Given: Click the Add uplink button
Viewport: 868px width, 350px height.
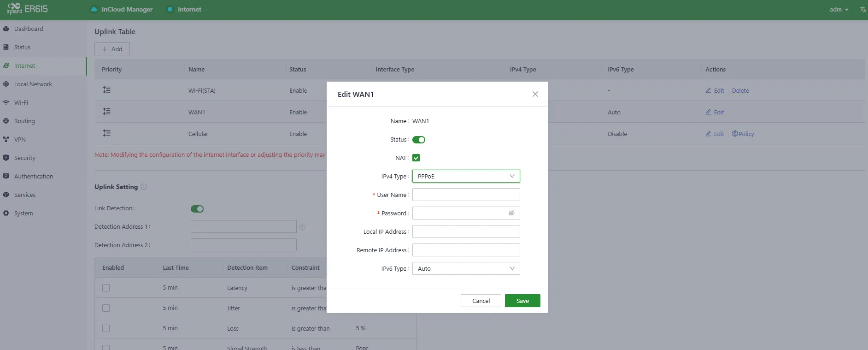Looking at the screenshot, I should [x=112, y=49].
